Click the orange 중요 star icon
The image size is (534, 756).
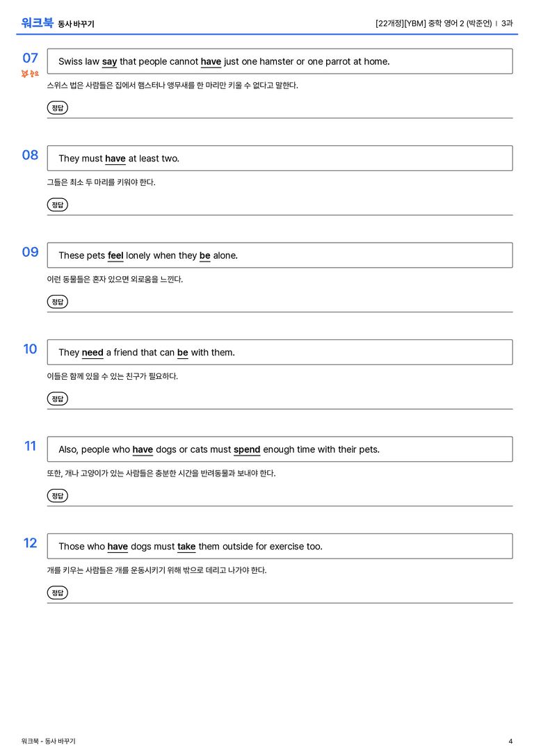pos(30,74)
